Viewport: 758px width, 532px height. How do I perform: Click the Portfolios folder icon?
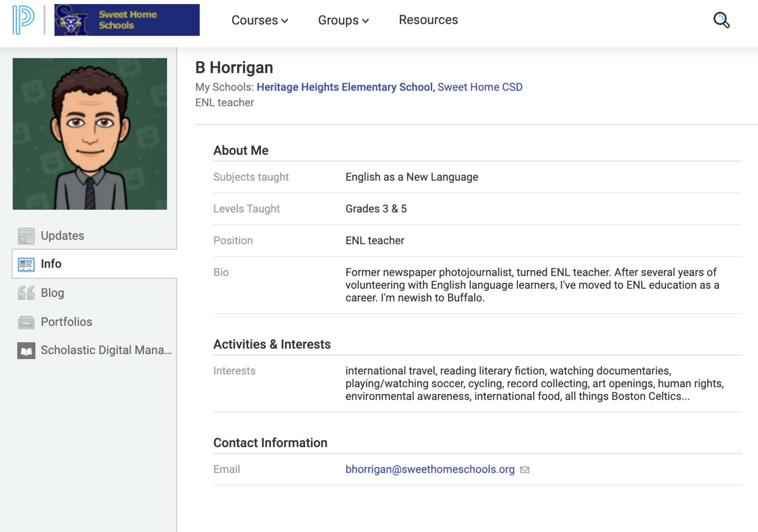(26, 322)
